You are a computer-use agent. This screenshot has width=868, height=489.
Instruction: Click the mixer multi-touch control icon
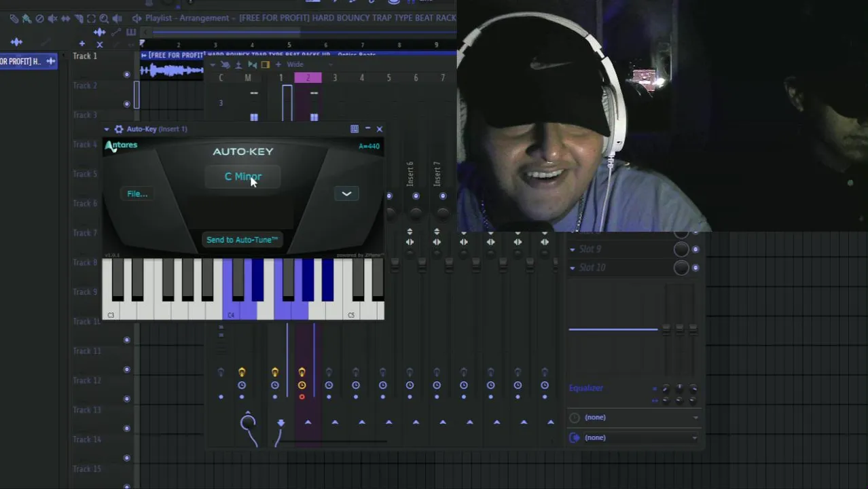pos(225,65)
